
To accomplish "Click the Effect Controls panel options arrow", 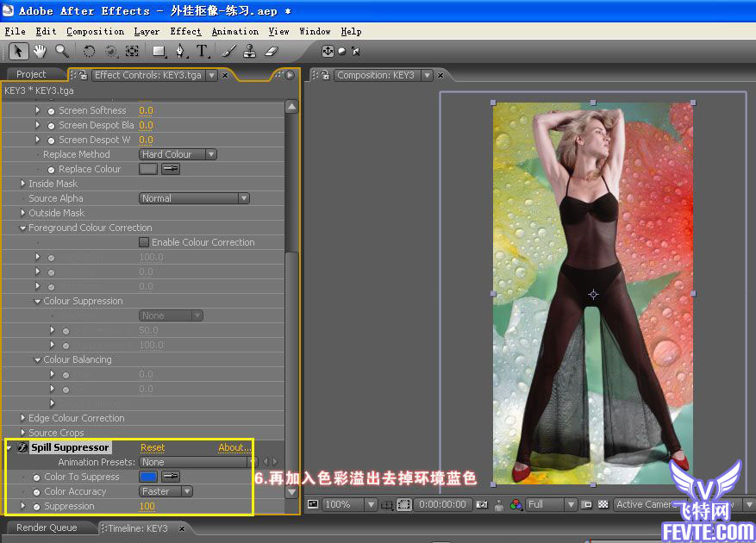I will point(290,75).
